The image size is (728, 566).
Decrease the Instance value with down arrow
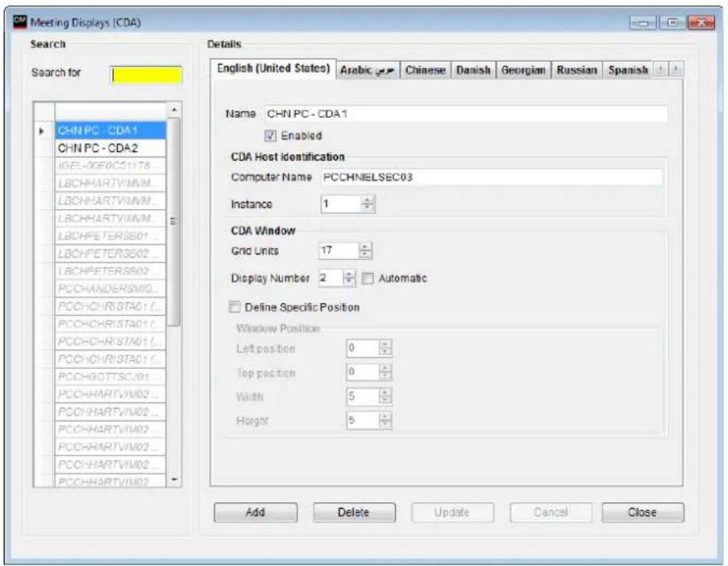click(368, 208)
